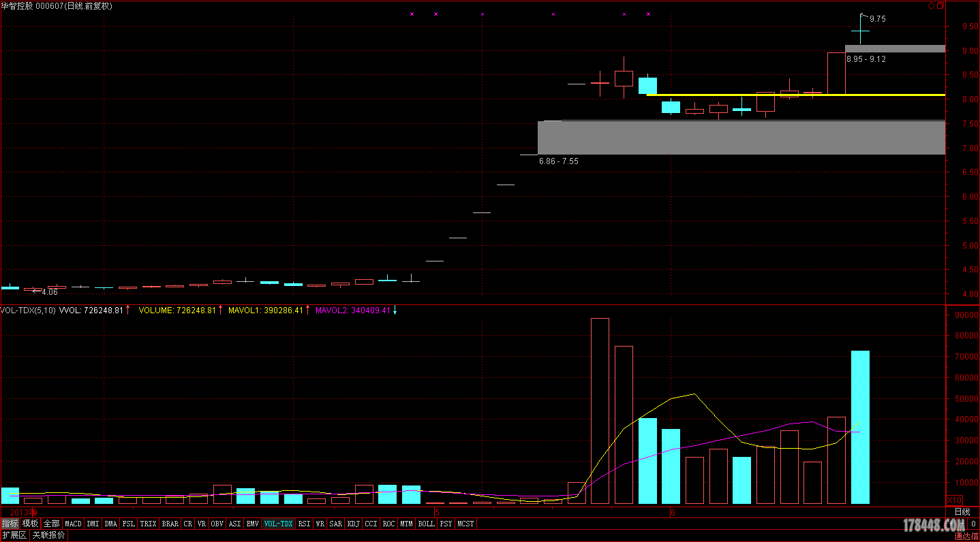Switch to the ASI indicator
980x542 pixels.
234,524
